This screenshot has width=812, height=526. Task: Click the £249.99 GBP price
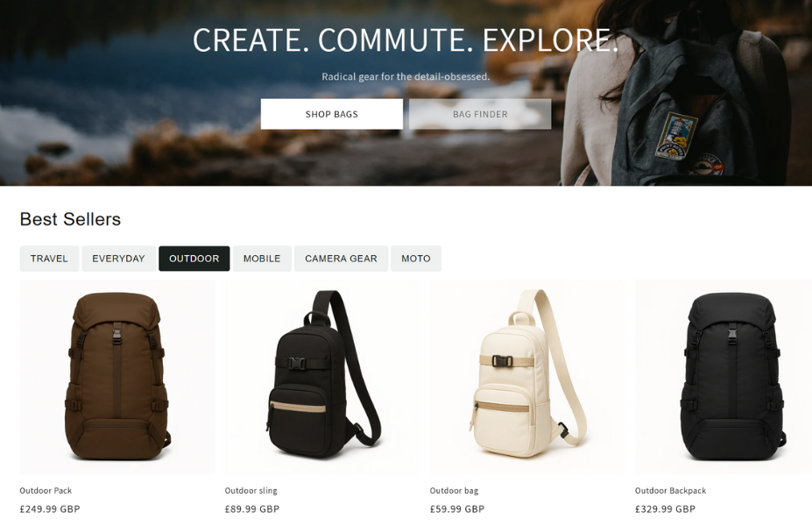coord(50,508)
